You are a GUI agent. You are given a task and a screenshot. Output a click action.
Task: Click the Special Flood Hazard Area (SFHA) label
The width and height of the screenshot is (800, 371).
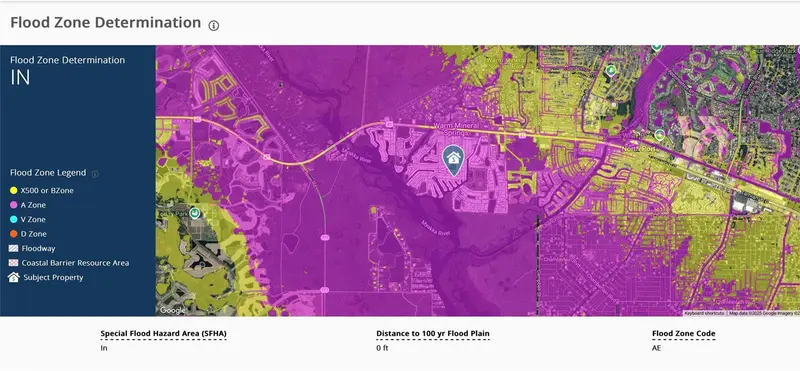point(163,334)
